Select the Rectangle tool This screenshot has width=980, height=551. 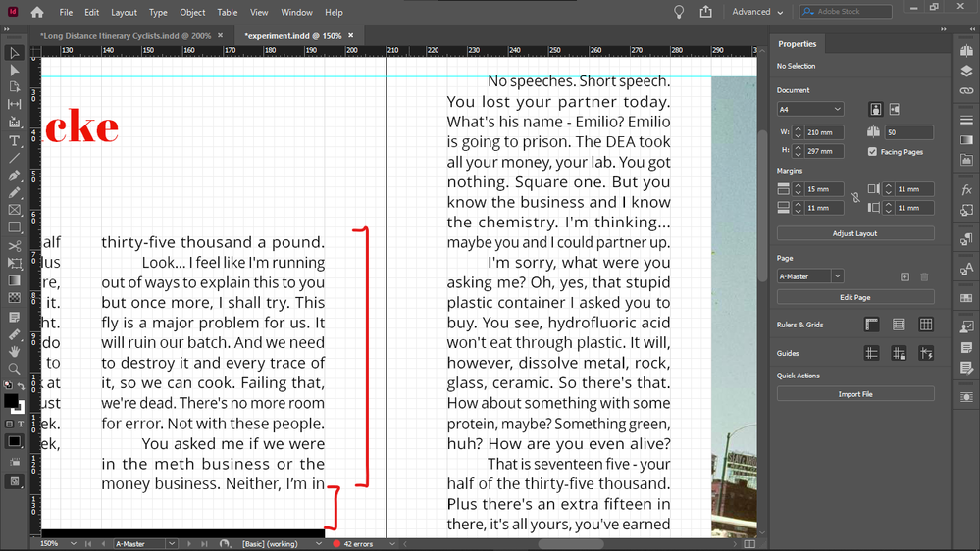[14, 227]
